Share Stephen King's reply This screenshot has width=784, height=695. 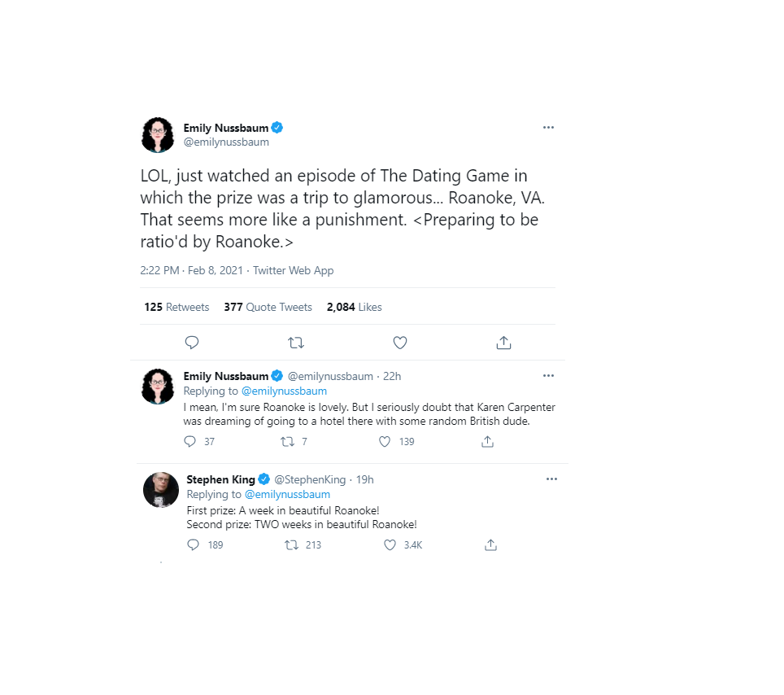click(x=490, y=545)
